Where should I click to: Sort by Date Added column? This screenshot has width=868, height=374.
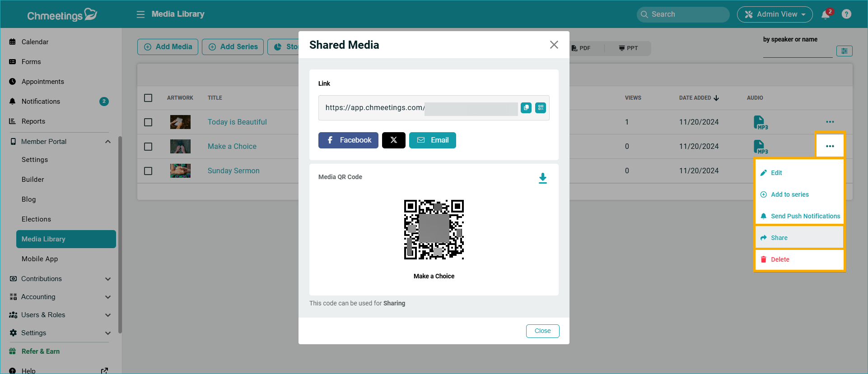pos(699,98)
